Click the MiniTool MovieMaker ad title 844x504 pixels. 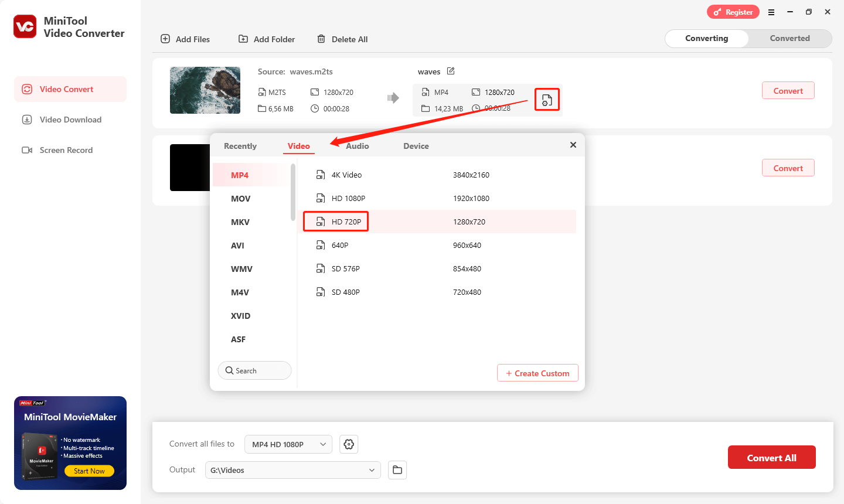(x=70, y=417)
